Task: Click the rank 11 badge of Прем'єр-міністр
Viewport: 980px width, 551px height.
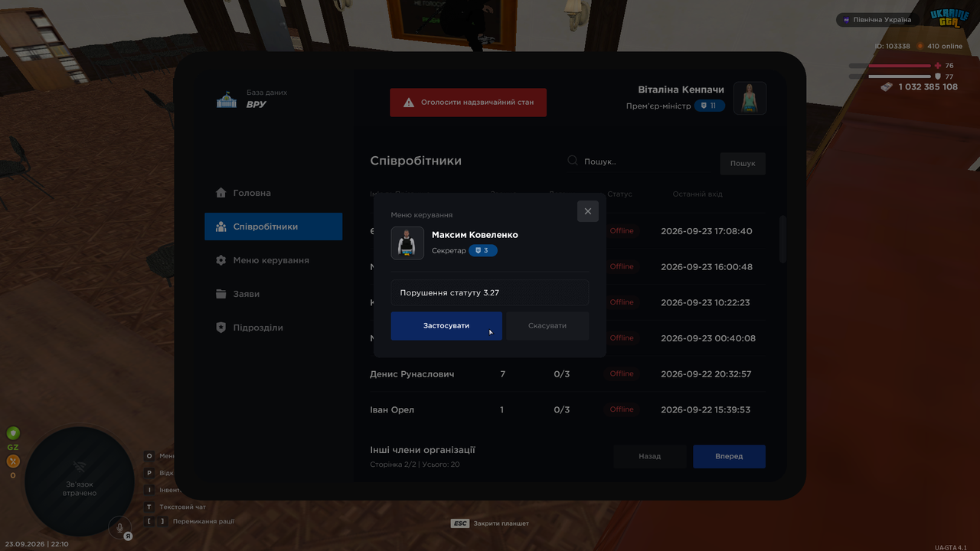Action: [710, 106]
